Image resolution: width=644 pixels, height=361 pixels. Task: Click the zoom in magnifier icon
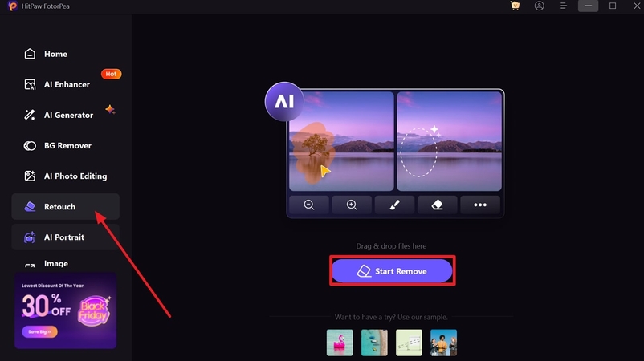point(352,205)
